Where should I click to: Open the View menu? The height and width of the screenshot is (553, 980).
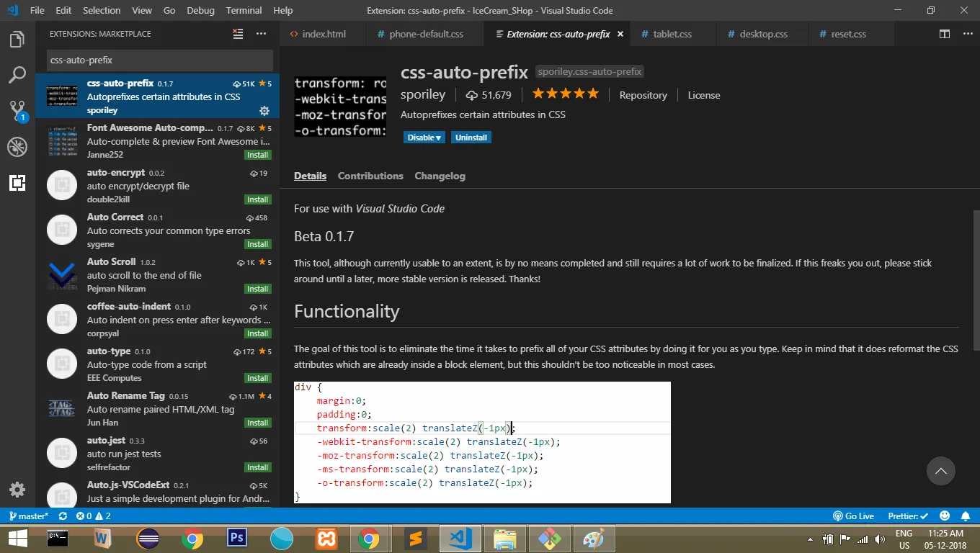click(x=142, y=10)
